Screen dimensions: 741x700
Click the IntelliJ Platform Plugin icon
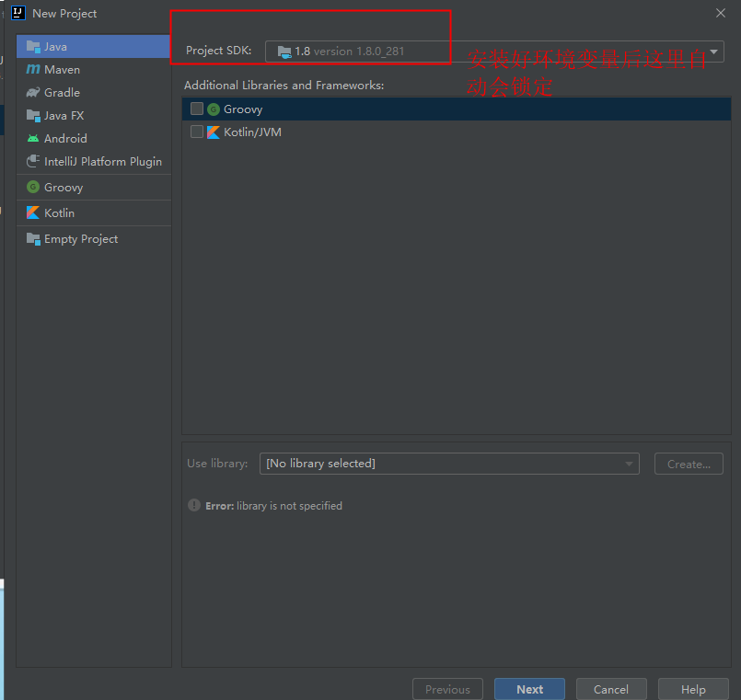click(x=33, y=161)
